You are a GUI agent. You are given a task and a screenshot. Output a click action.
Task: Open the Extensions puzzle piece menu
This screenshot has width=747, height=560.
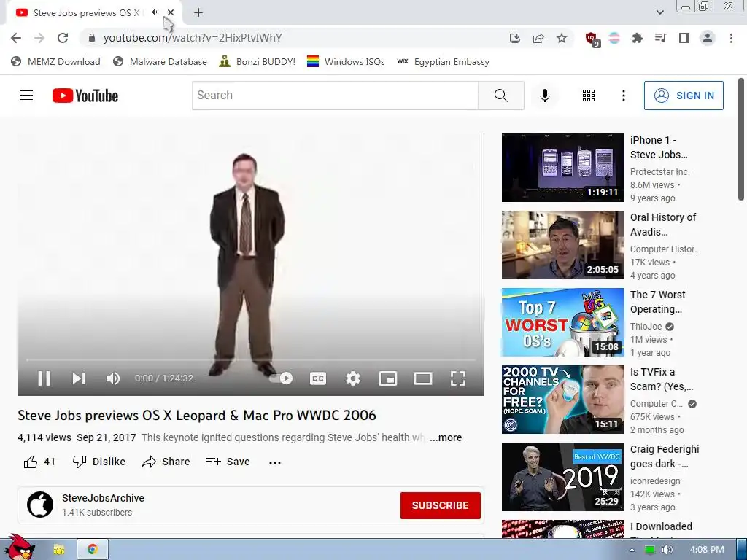637,38
